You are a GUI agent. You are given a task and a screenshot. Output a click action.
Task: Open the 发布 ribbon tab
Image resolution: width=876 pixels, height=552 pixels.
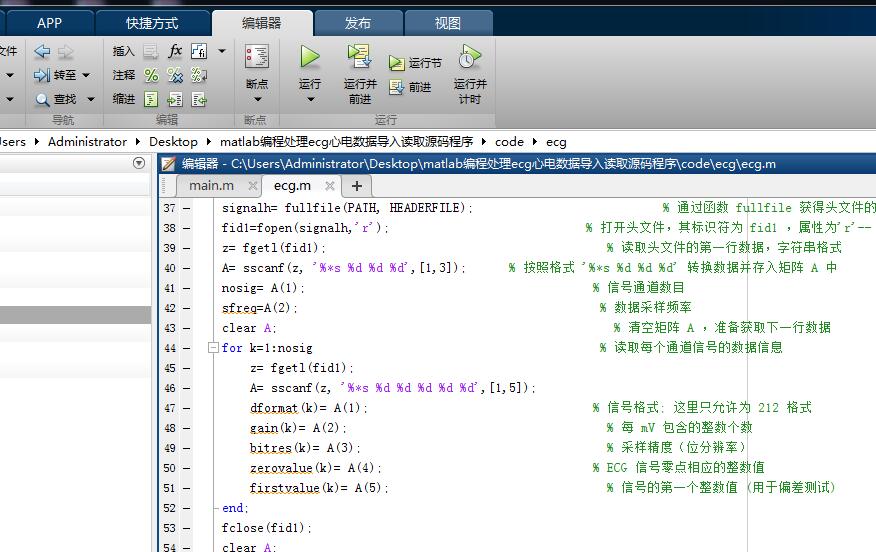pos(358,23)
